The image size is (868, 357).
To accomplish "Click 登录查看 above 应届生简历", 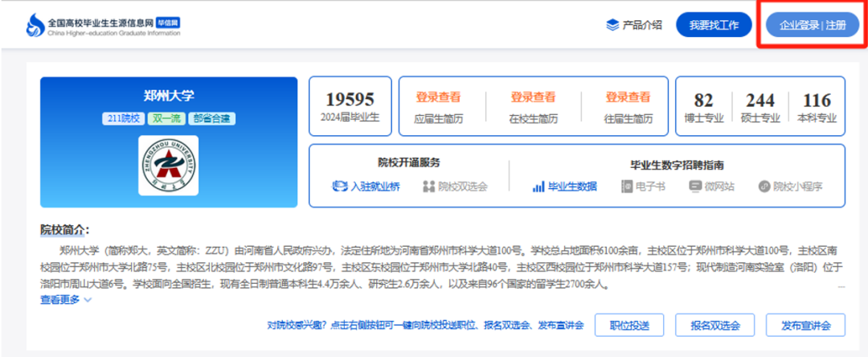I will 438,97.
